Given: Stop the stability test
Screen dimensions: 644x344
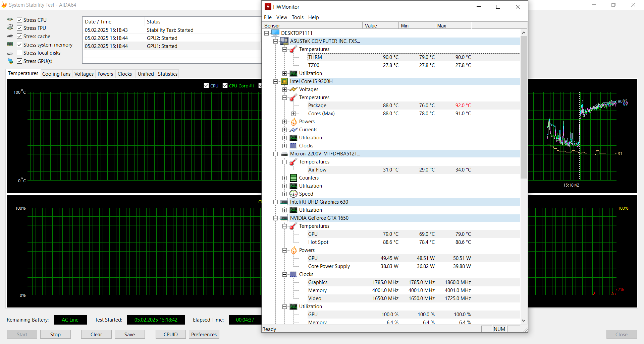Looking at the screenshot, I should [55, 334].
